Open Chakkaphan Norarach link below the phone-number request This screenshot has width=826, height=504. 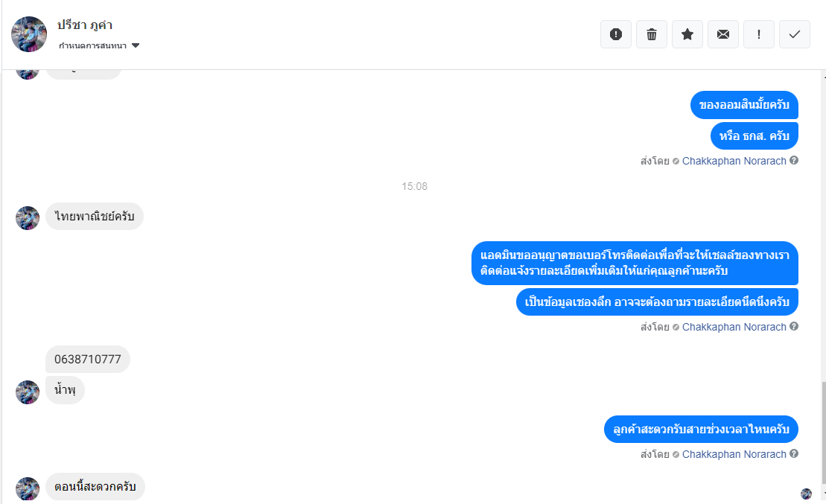pos(734,327)
